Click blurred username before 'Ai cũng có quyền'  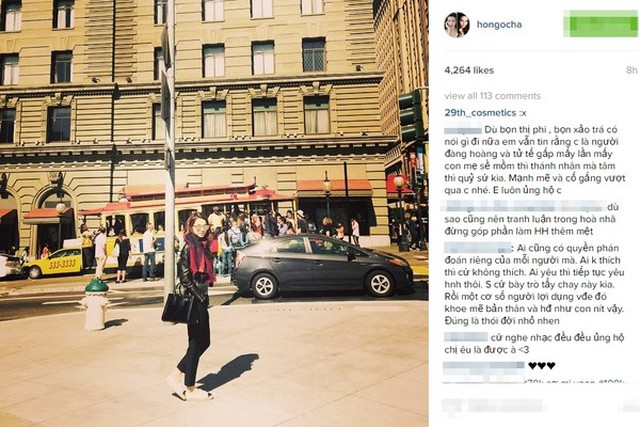pos(478,247)
